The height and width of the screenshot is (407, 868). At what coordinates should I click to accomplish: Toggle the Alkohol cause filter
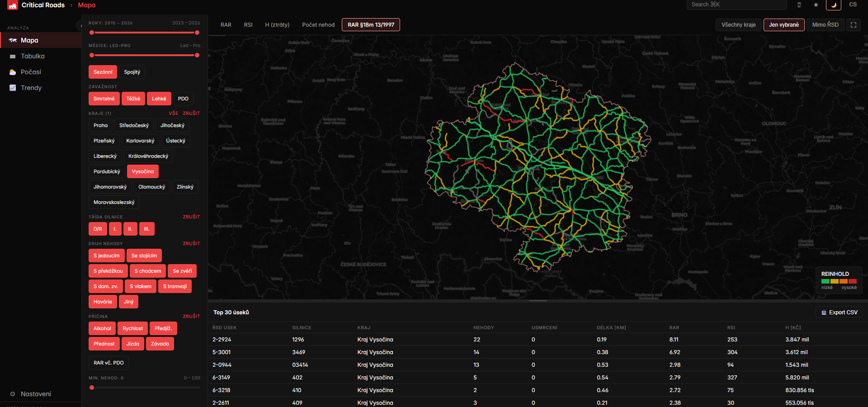pos(102,328)
